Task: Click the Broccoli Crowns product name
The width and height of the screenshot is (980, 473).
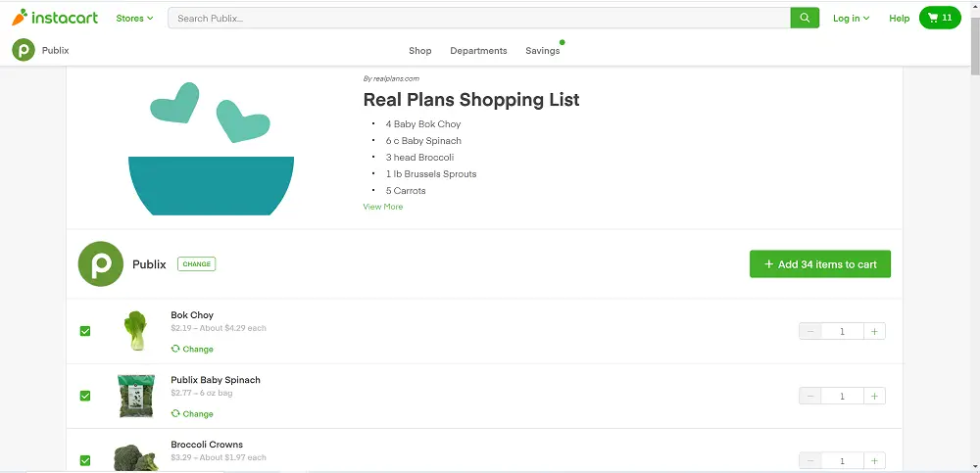Action: (207, 445)
